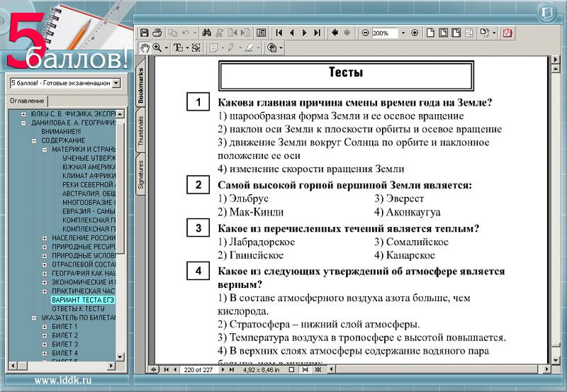Go to previous page using toolbar arrow
This screenshot has width=567, height=392.
coord(292,33)
